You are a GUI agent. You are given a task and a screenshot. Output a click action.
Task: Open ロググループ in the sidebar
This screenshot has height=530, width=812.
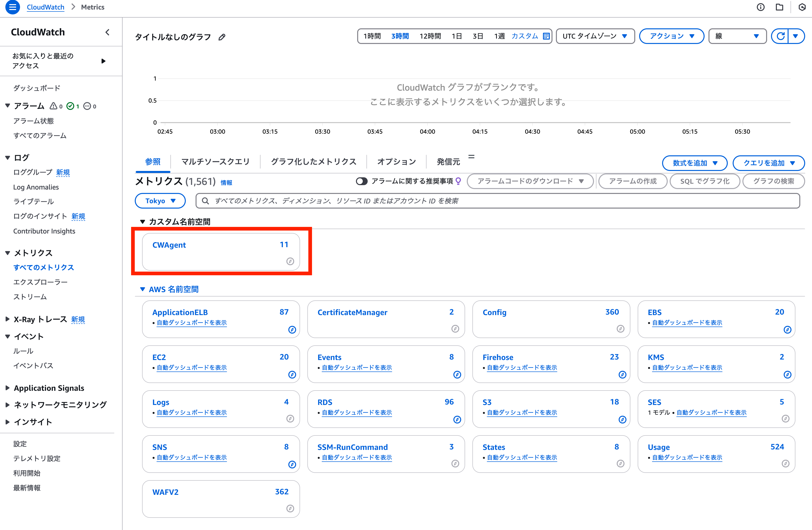[33, 172]
